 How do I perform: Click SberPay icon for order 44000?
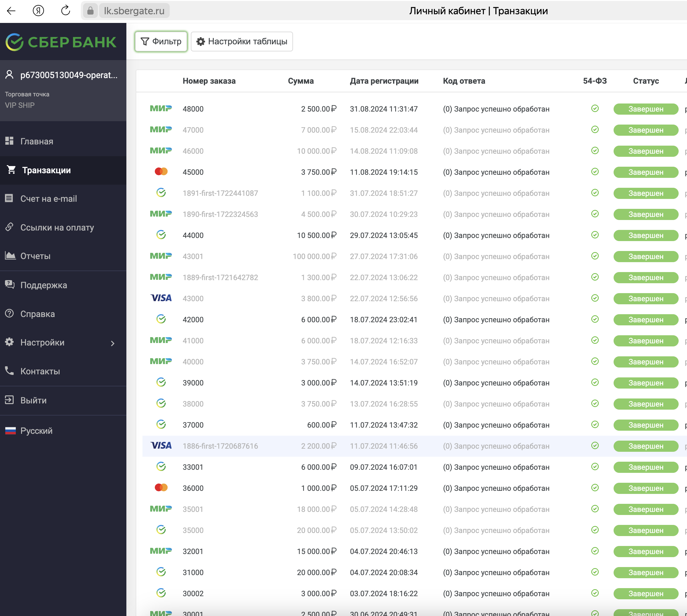point(161,235)
